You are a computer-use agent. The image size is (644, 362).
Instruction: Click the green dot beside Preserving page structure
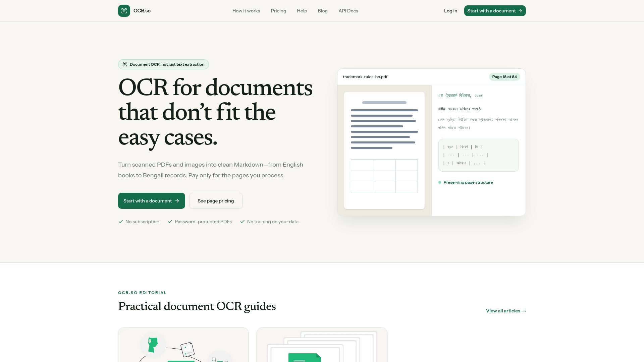[x=440, y=182]
